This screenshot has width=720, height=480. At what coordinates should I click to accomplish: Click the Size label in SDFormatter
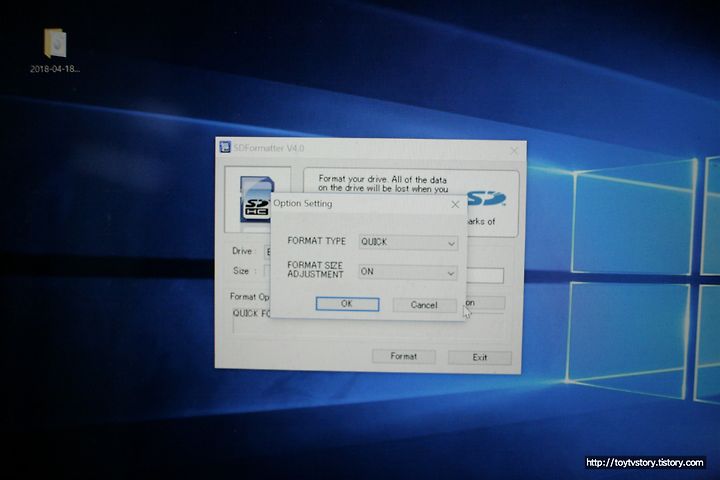pos(241,271)
